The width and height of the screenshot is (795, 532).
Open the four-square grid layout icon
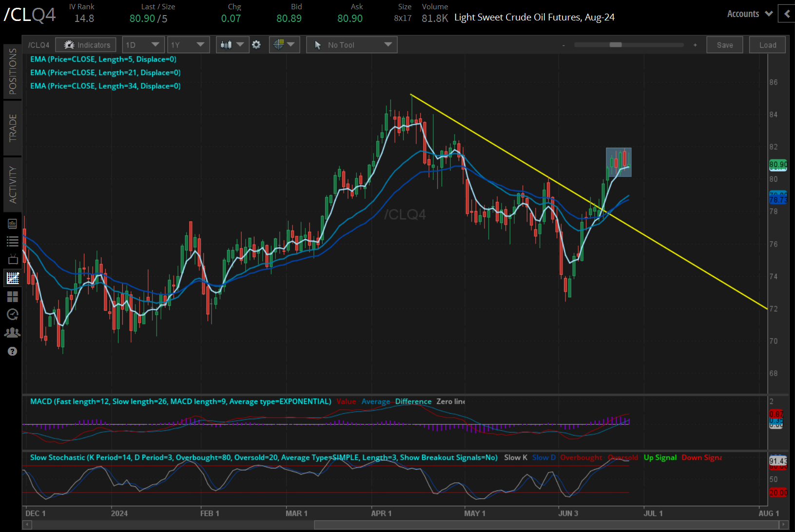tap(13, 296)
